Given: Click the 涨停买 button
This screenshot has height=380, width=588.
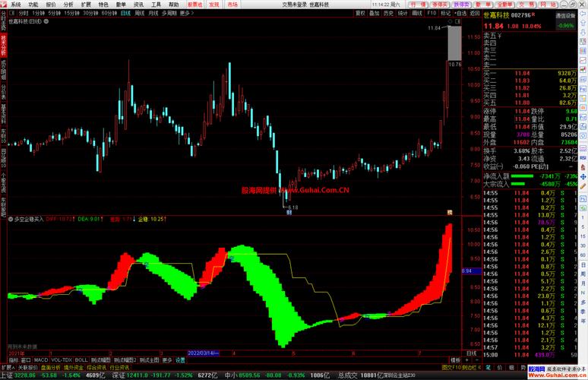Looking at the screenshot, I should click(439, 5).
